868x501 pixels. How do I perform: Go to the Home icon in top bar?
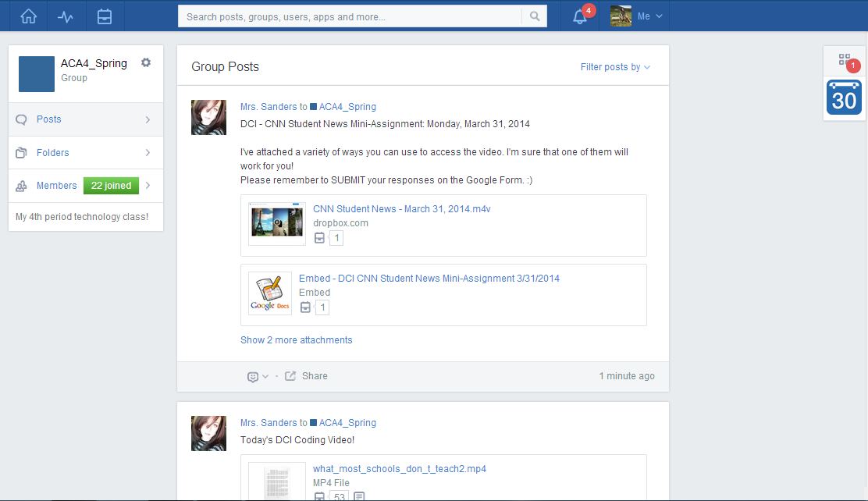point(28,16)
